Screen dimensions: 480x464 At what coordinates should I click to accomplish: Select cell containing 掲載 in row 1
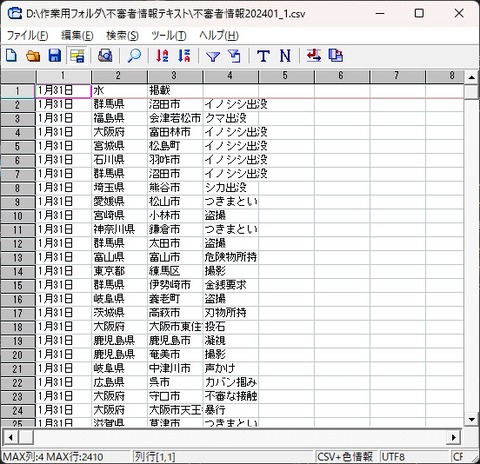(x=175, y=91)
